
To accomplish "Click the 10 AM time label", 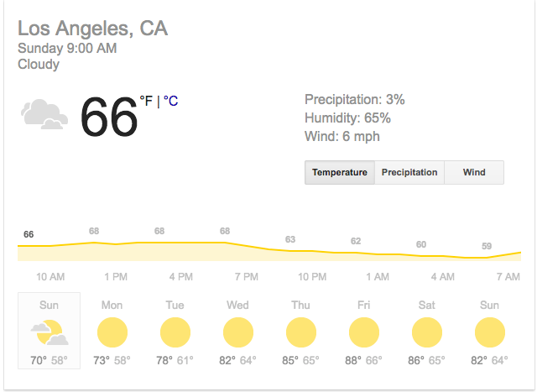I will [50, 277].
